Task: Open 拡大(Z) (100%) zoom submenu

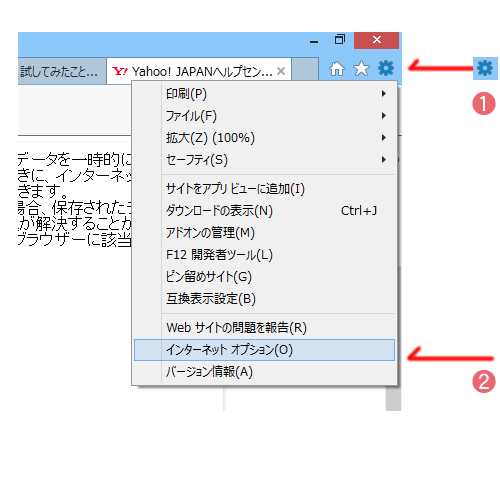Action: tap(264, 138)
